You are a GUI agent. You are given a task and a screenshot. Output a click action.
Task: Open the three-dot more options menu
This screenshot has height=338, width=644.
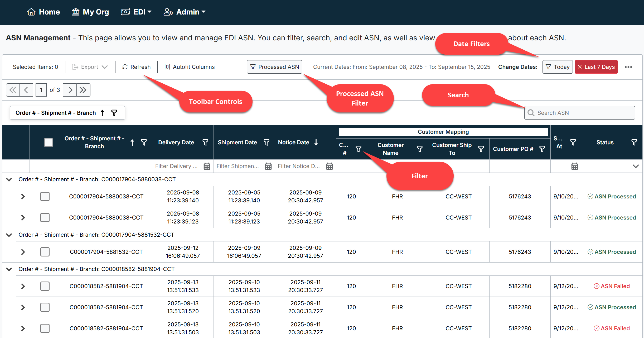[x=628, y=67]
